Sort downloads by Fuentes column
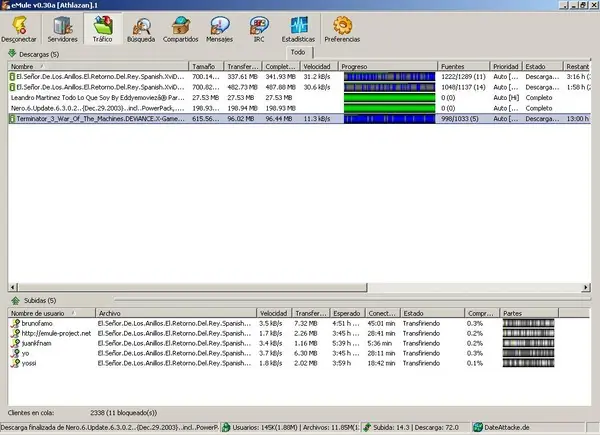This screenshot has height=435, width=600. click(463, 66)
